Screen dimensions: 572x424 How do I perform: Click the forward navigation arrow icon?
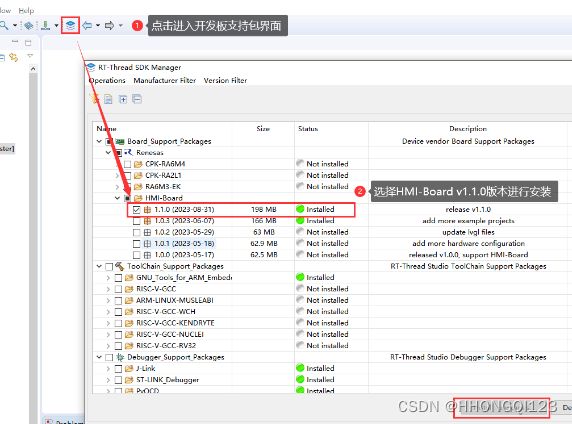(x=109, y=25)
